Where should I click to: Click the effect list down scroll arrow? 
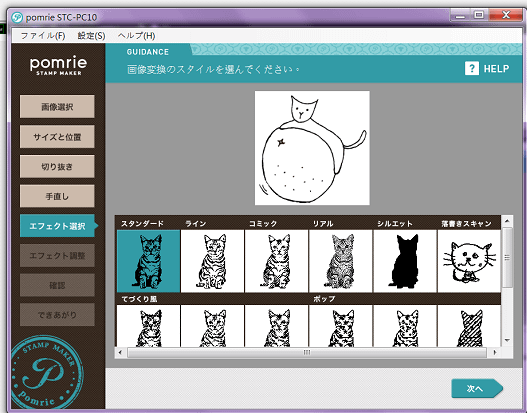tap(507, 340)
